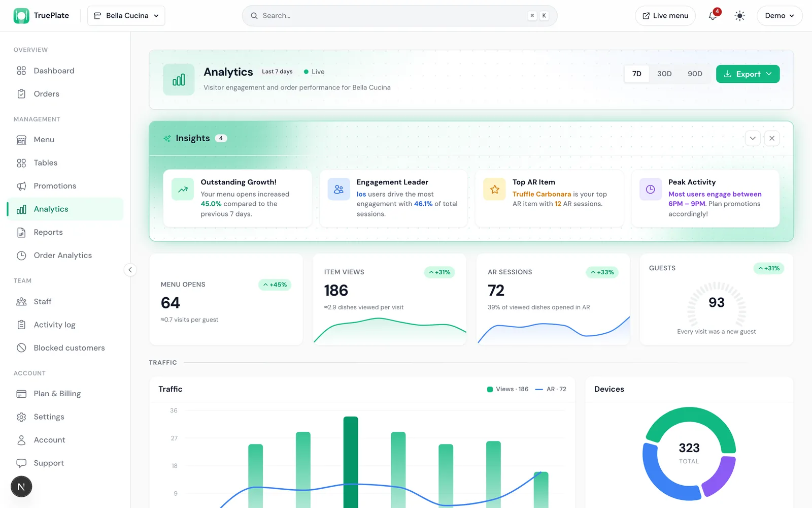Click the AR Sessions +33% badge
812x508 pixels.
coord(602,272)
